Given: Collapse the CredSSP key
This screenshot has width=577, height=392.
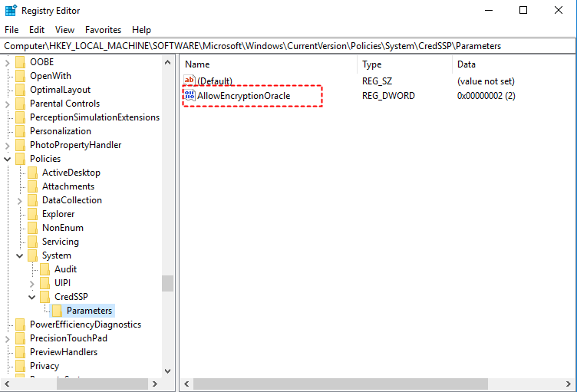Looking at the screenshot, I should click(x=31, y=297).
